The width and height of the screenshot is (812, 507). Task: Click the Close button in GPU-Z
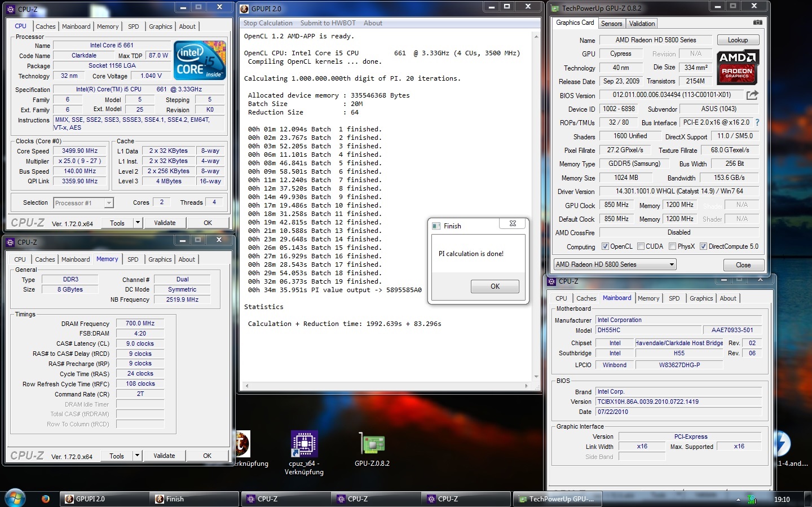tap(743, 264)
